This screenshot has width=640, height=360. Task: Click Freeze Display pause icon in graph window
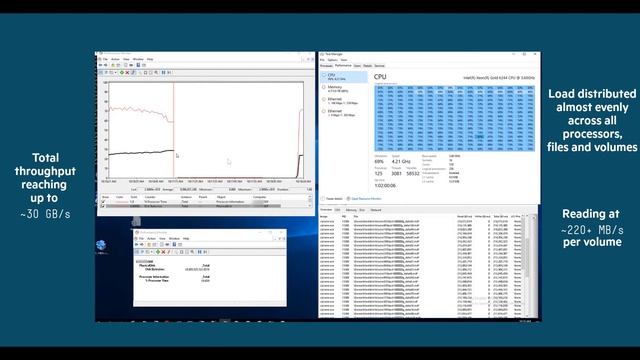pyautogui.click(x=163, y=73)
